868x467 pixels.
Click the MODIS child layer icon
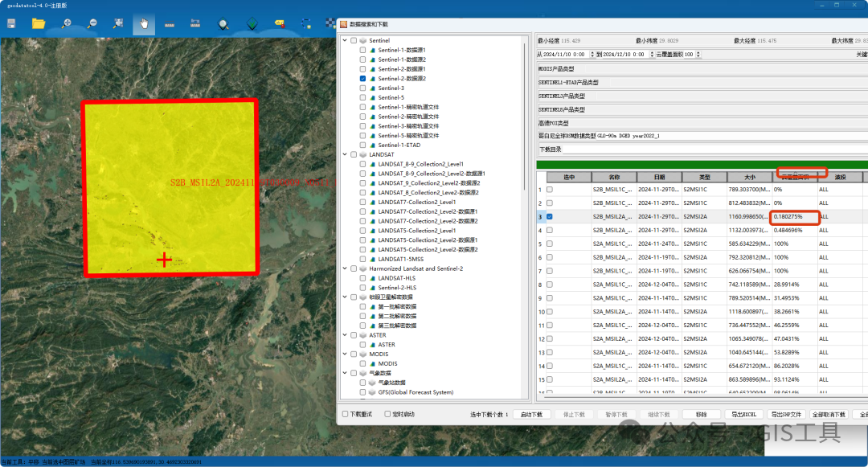(373, 363)
